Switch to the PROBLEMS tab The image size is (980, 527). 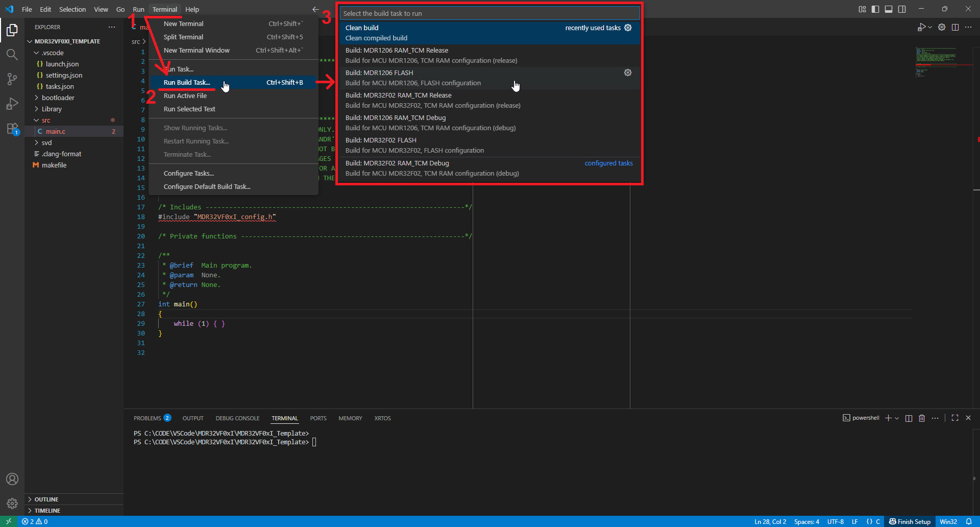(148, 418)
